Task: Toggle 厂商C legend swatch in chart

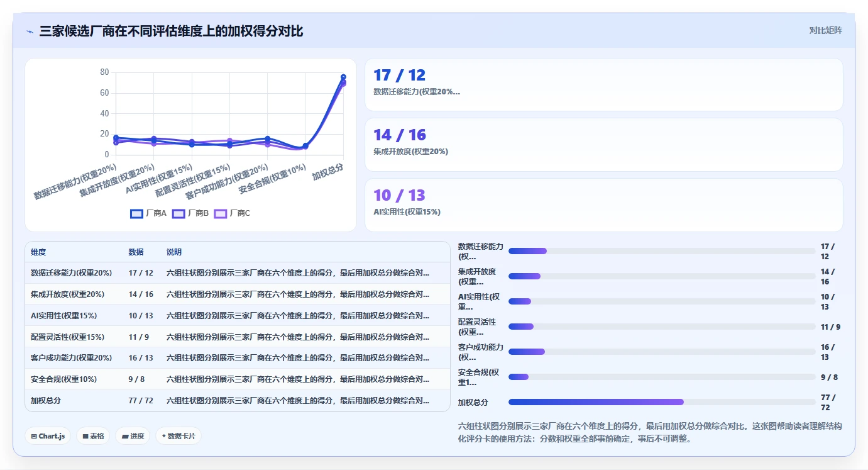Action: point(221,213)
